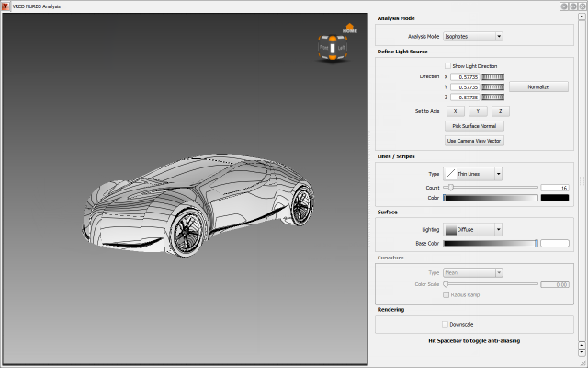Set light axis to X button
The height and width of the screenshot is (368, 588).
454,110
